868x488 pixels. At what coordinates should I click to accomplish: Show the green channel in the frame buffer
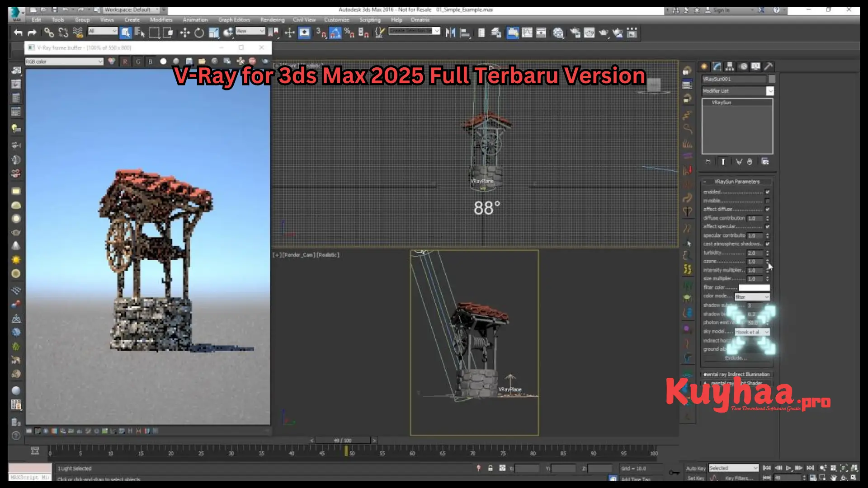click(138, 61)
